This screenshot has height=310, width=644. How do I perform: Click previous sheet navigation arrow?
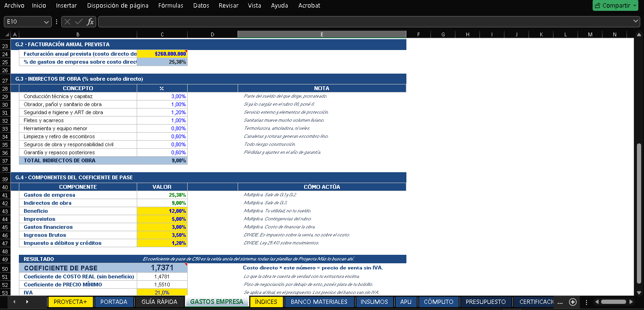coord(14,302)
